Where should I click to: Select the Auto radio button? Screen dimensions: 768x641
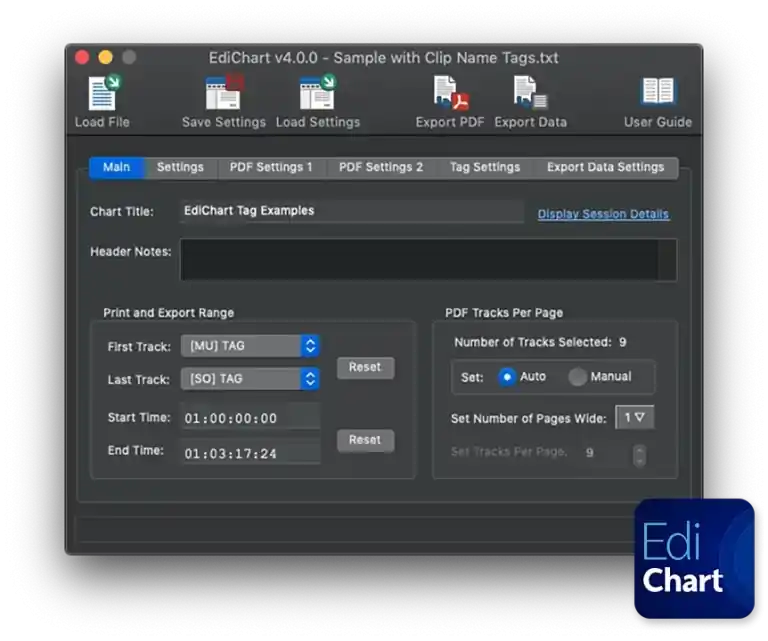pos(507,377)
